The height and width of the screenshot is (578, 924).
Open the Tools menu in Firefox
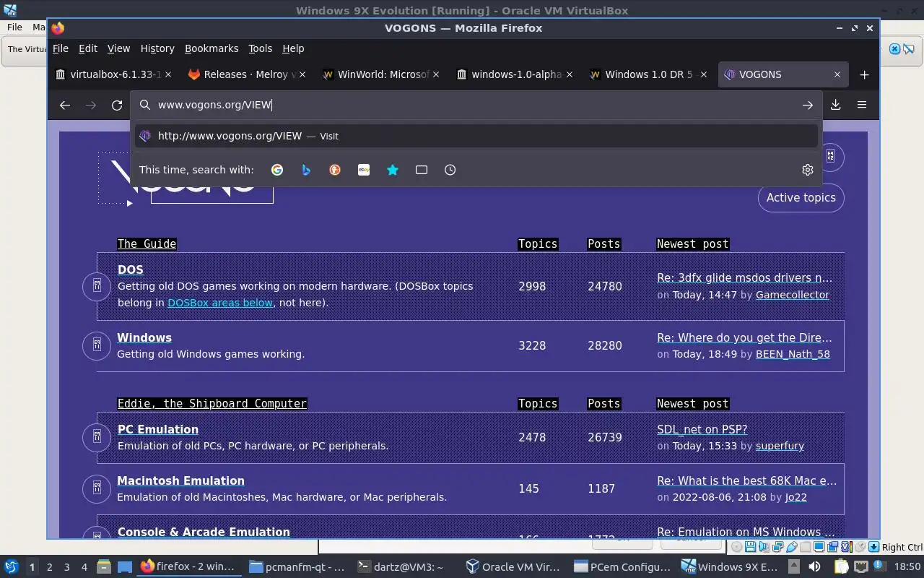tap(260, 48)
